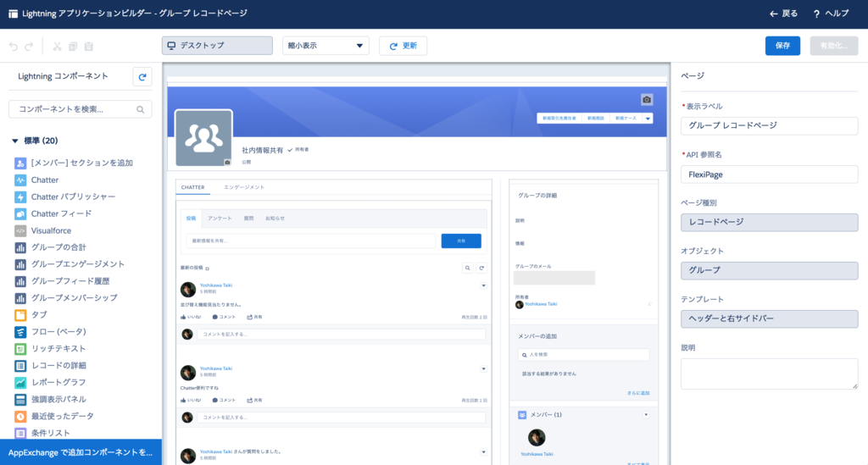Select the 投稿 publisher tab

pos(191,219)
